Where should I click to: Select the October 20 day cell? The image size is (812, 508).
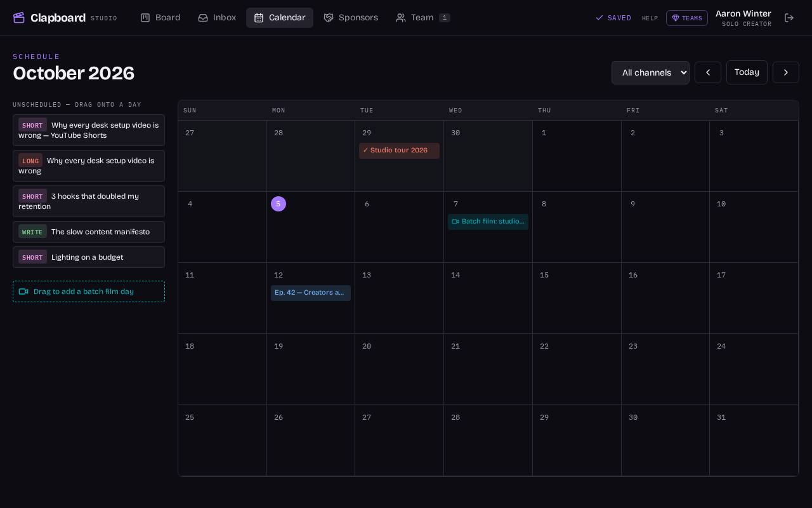tap(399, 369)
